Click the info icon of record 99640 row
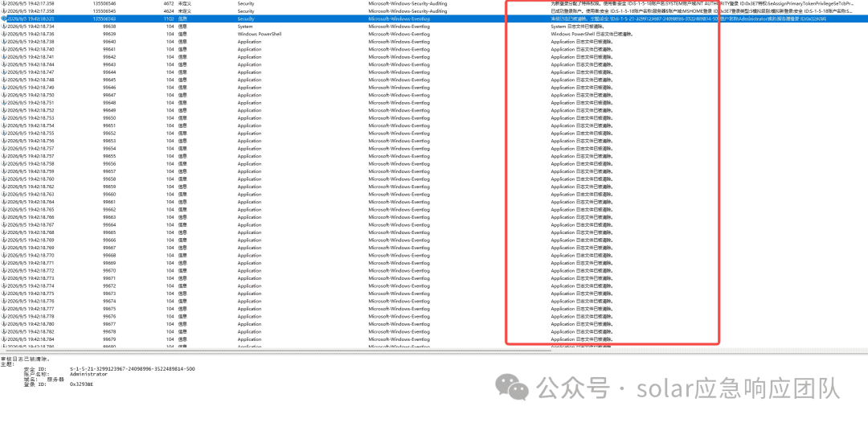Viewport: 868px width, 423px height. point(5,42)
